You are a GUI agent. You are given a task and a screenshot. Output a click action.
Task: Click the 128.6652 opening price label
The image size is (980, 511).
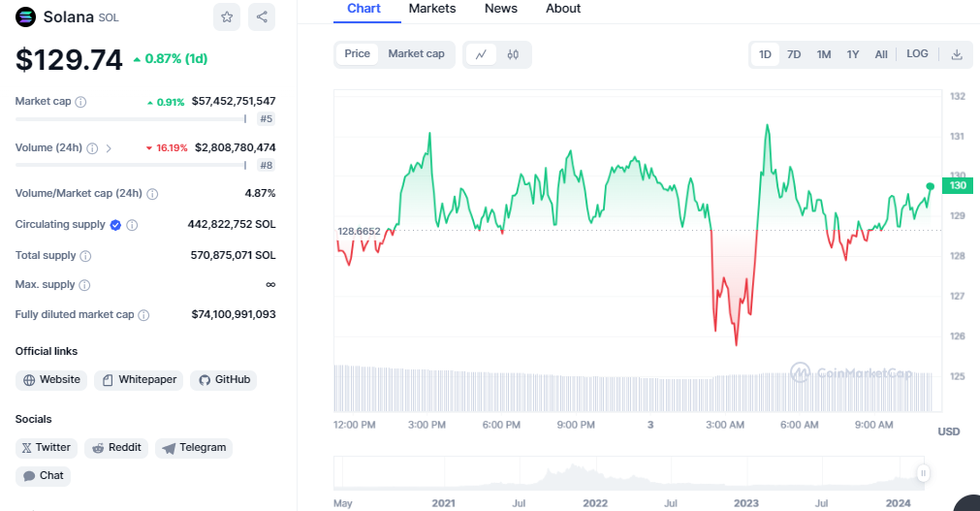(x=359, y=232)
